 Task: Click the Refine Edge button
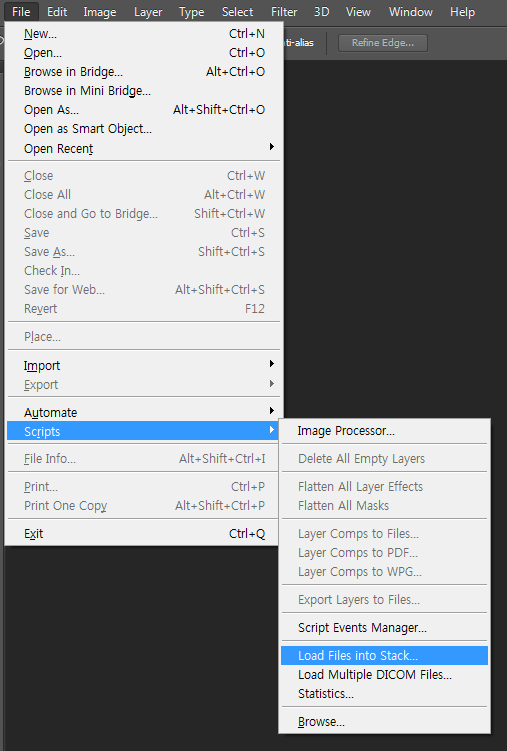pyautogui.click(x=383, y=43)
